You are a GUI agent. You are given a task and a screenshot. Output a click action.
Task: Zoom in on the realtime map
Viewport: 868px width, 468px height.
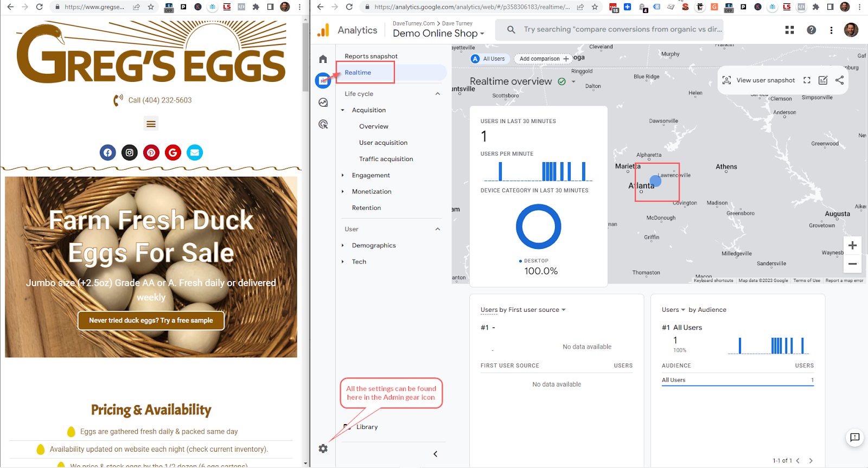[852, 245]
